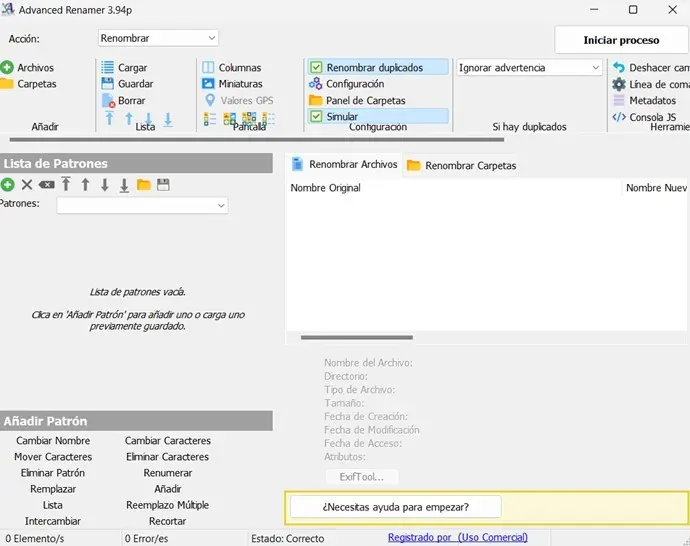
Task: Open Línea de comandos tool
Action: [651, 84]
